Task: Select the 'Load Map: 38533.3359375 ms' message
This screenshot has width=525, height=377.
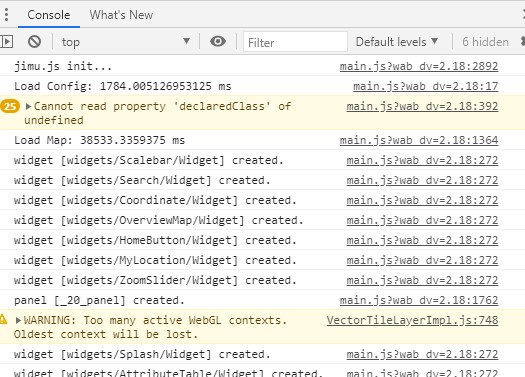Action: coord(99,140)
